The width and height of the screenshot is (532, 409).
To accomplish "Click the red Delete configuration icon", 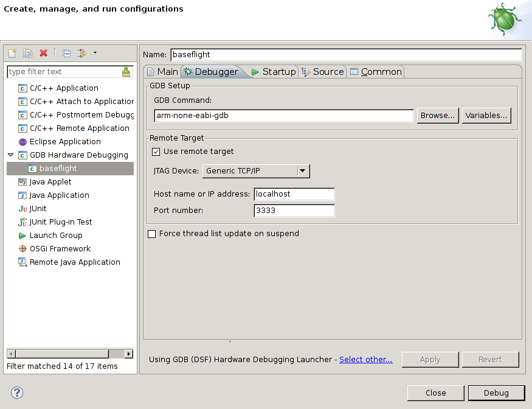I will tap(43, 53).
